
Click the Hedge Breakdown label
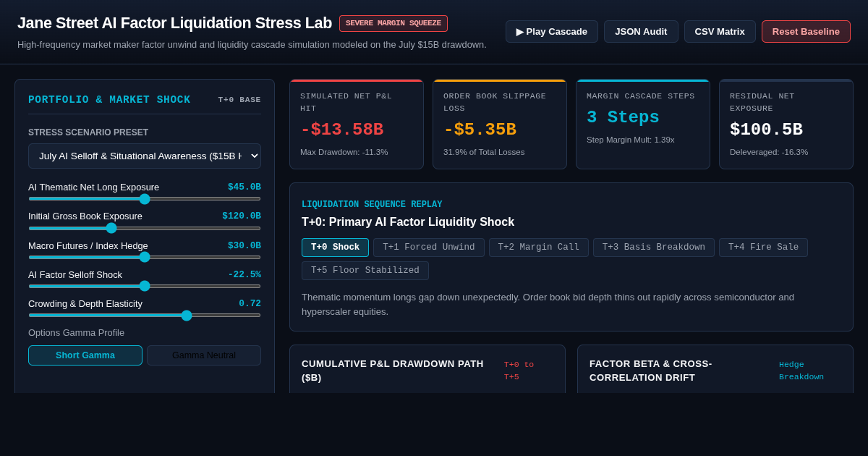click(801, 371)
